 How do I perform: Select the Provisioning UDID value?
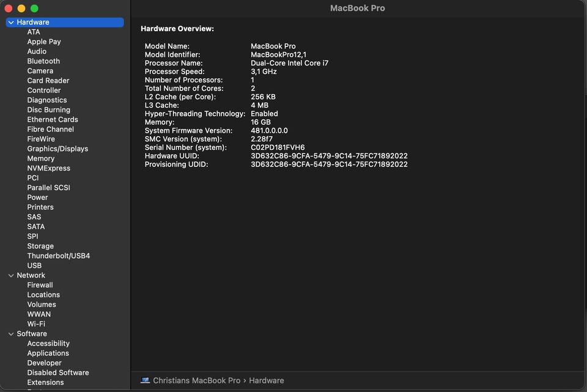coord(329,165)
